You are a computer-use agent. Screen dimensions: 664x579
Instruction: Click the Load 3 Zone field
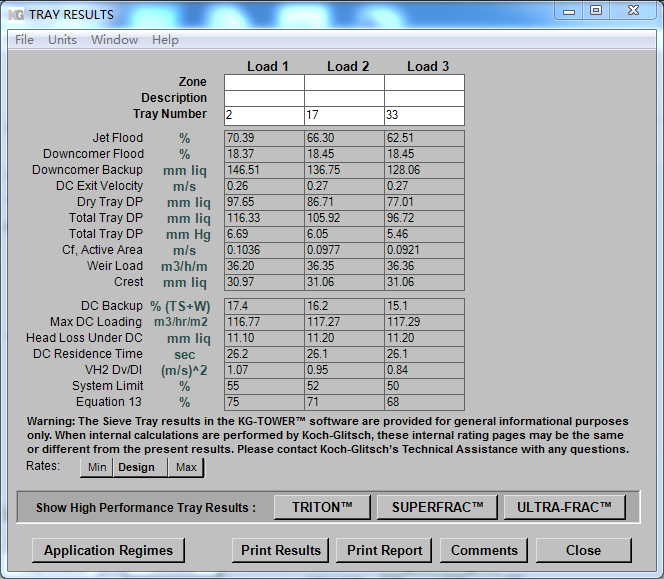click(424, 82)
